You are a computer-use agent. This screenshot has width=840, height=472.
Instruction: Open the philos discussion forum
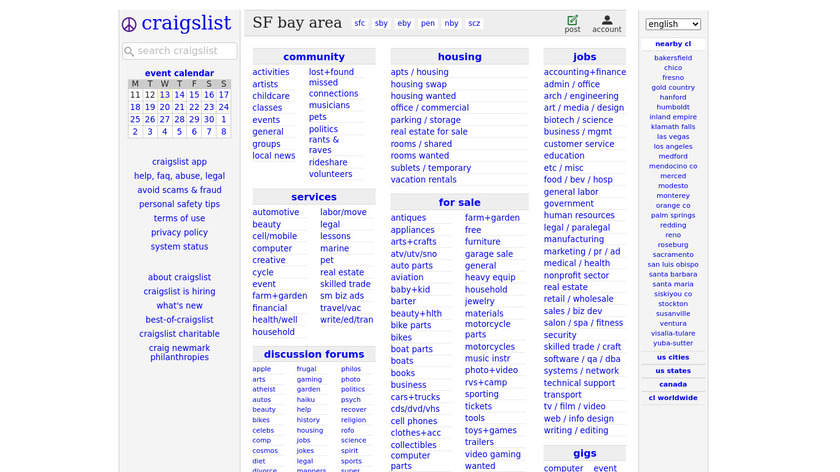(350, 369)
